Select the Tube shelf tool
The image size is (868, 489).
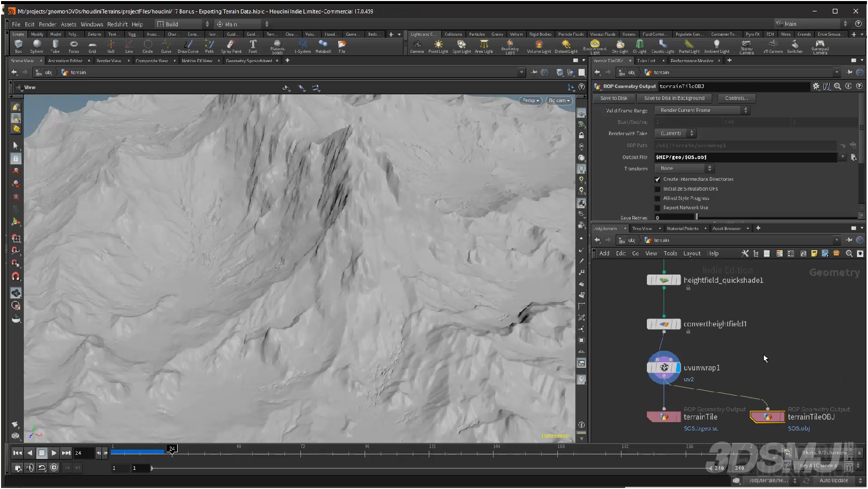(55, 46)
